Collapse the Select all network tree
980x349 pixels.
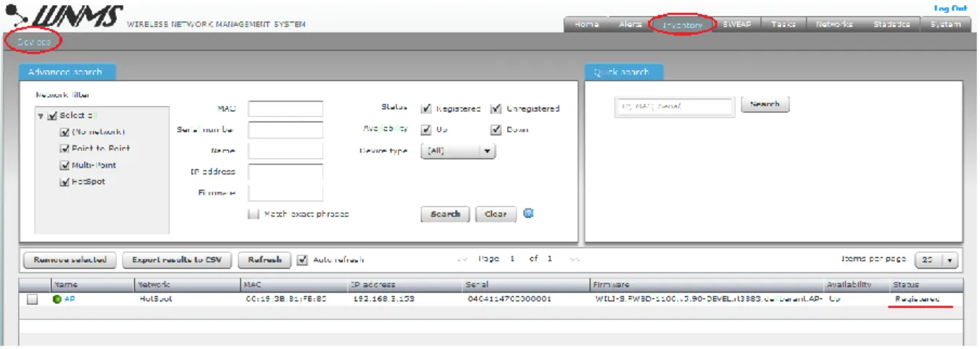click(x=40, y=116)
